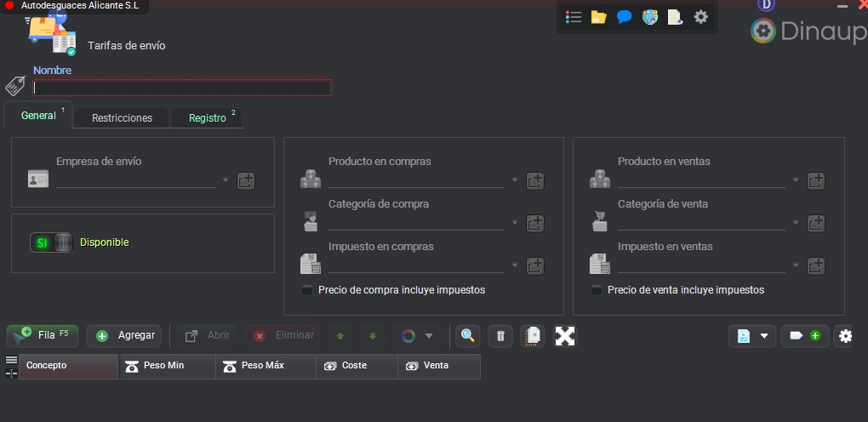Screen dimensions: 868x422
Task: Check Precio de venta incluye impuestos
Action: tap(597, 290)
